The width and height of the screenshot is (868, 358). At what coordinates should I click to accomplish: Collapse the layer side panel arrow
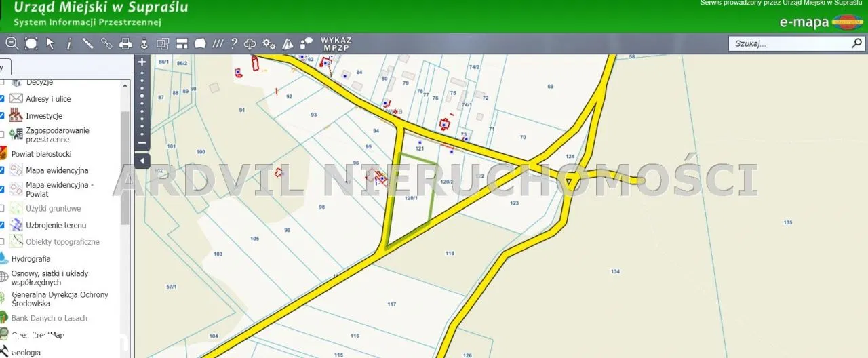point(142,161)
